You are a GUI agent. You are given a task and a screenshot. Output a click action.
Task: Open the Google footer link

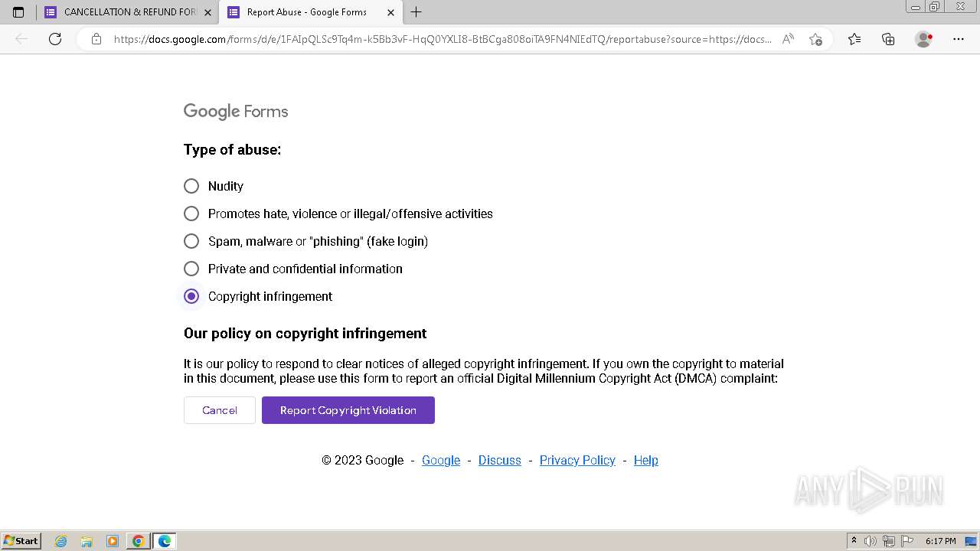[441, 460]
